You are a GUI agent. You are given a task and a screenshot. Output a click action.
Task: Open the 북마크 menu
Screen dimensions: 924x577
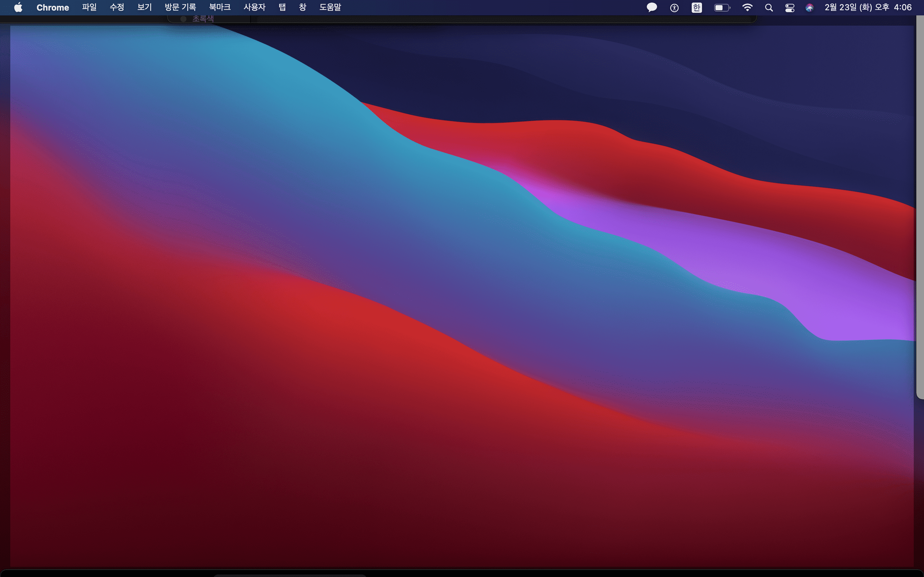(x=219, y=7)
